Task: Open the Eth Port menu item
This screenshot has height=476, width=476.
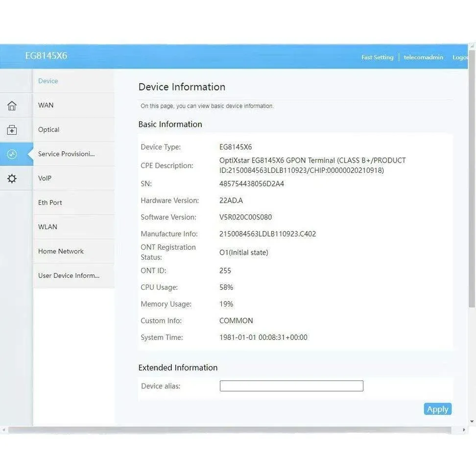Action: [x=50, y=203]
